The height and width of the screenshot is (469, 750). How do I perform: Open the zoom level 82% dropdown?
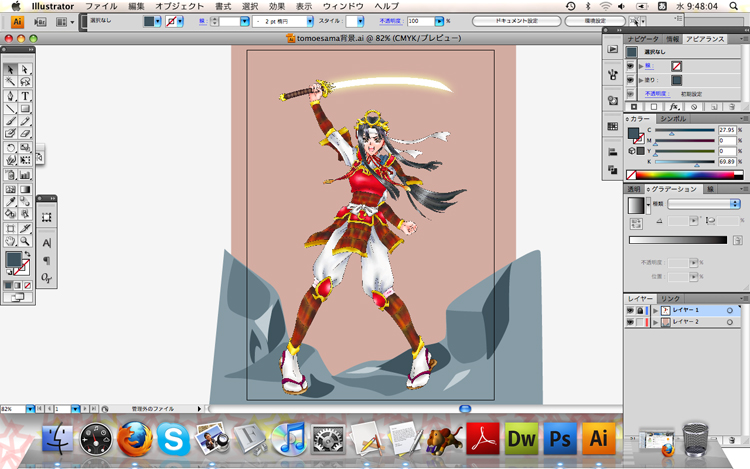pyautogui.click(x=30, y=409)
